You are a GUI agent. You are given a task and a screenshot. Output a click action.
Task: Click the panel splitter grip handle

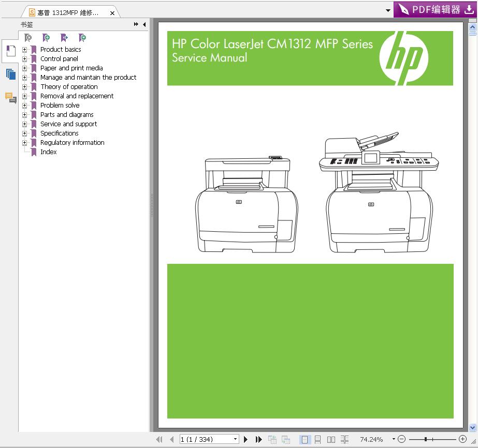152,205
